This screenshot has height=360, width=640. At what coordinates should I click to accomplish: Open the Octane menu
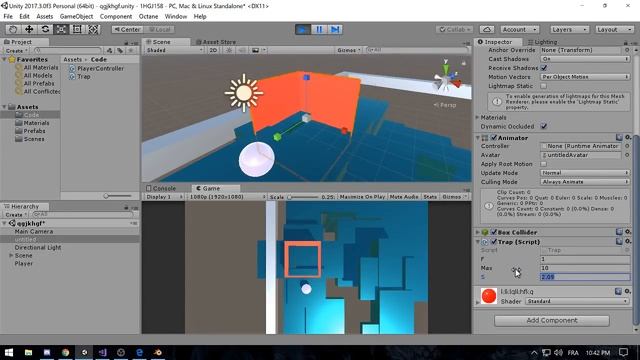[148, 16]
